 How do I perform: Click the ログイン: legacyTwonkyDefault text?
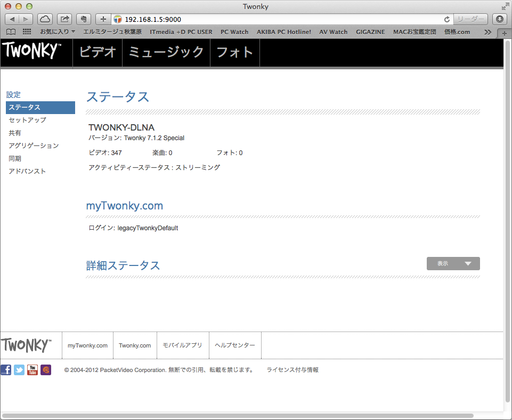133,228
